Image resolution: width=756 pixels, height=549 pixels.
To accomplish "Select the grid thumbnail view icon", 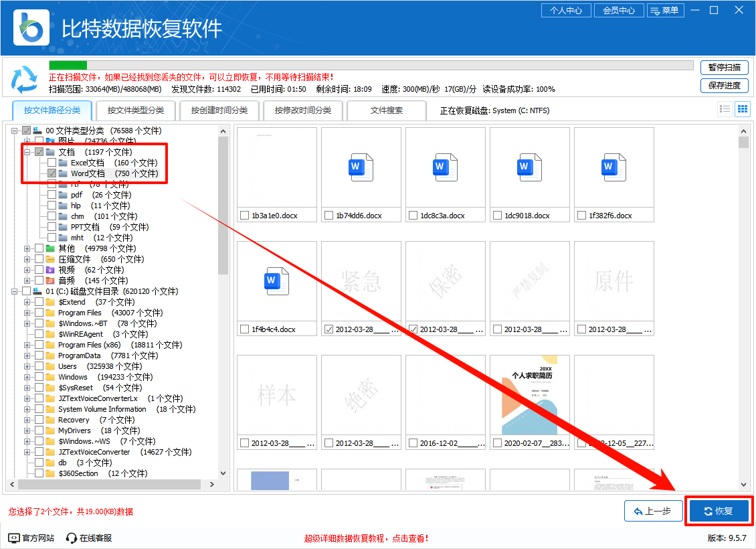I will [x=742, y=108].
